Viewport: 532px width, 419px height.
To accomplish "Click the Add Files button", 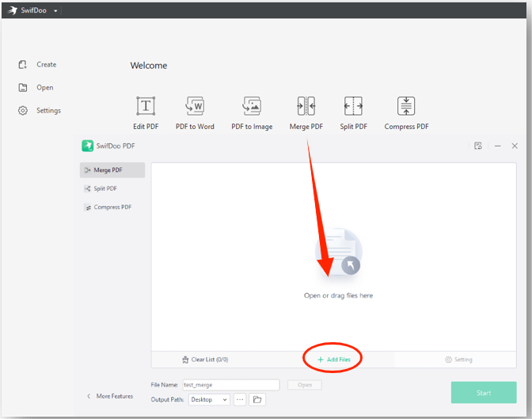I will [x=334, y=360].
